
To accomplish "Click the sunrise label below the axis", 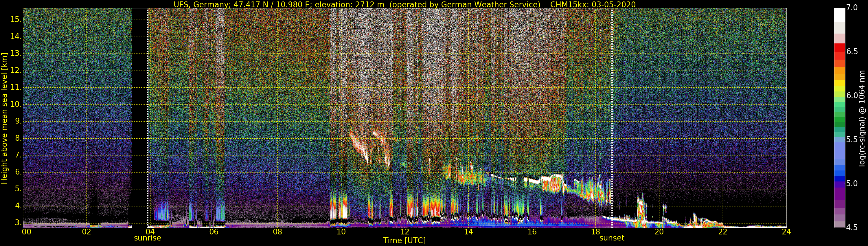I will 148,238.
